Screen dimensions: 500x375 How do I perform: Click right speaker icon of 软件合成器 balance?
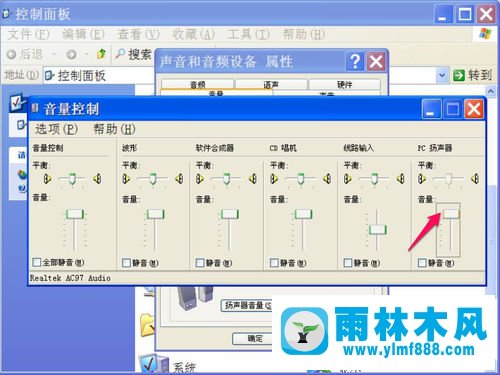tap(253, 179)
